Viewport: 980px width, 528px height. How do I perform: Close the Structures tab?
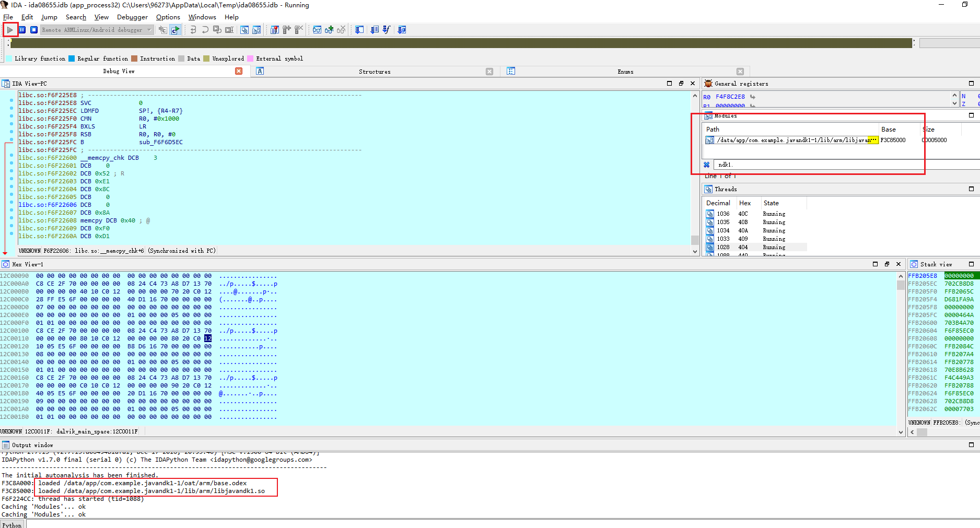[489, 72]
